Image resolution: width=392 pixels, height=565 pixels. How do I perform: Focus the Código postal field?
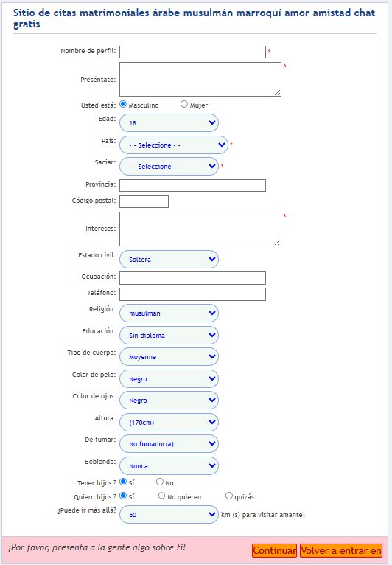pyautogui.click(x=144, y=202)
